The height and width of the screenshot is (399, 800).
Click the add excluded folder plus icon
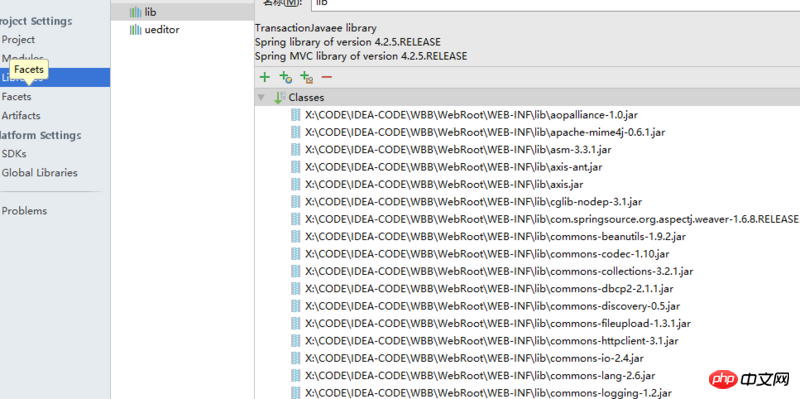pyautogui.click(x=306, y=77)
